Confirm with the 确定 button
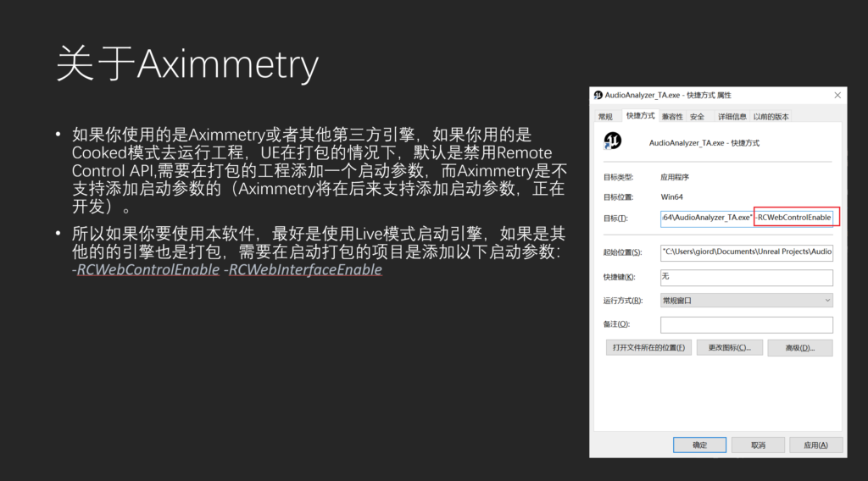The width and height of the screenshot is (868, 481). (x=699, y=445)
